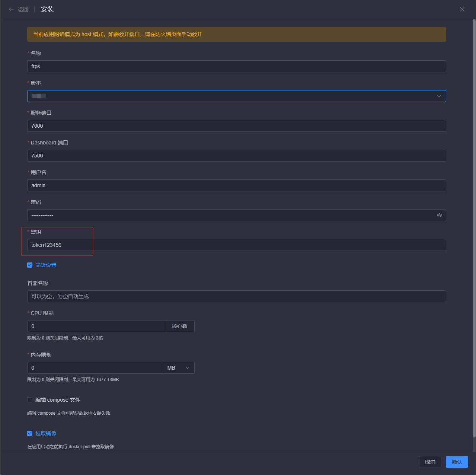The width and height of the screenshot is (476, 475).
Task: Close the install dialog with X
Action: [462, 9]
